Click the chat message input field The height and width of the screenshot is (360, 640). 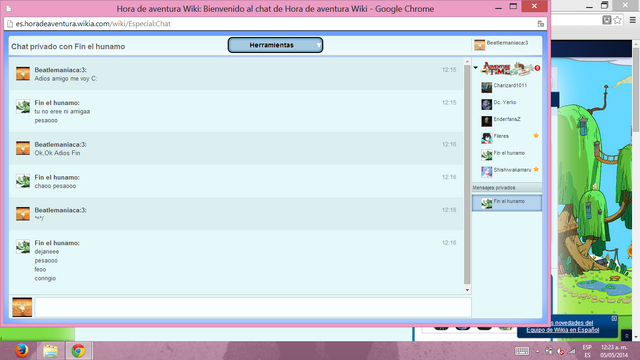[253, 307]
